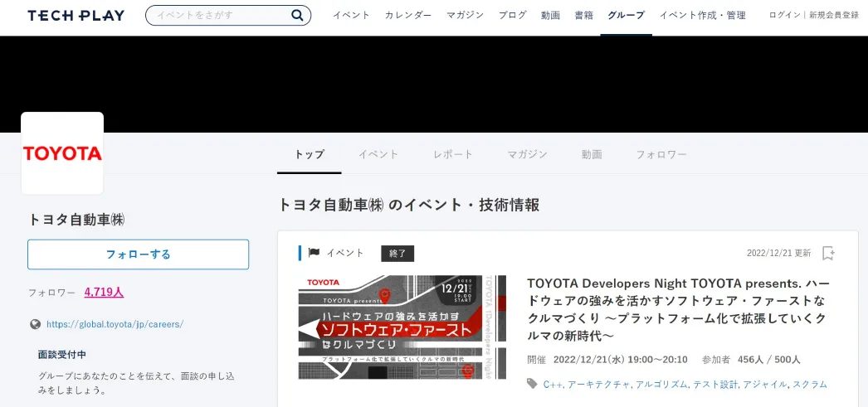Click the フォローする button

139,254
